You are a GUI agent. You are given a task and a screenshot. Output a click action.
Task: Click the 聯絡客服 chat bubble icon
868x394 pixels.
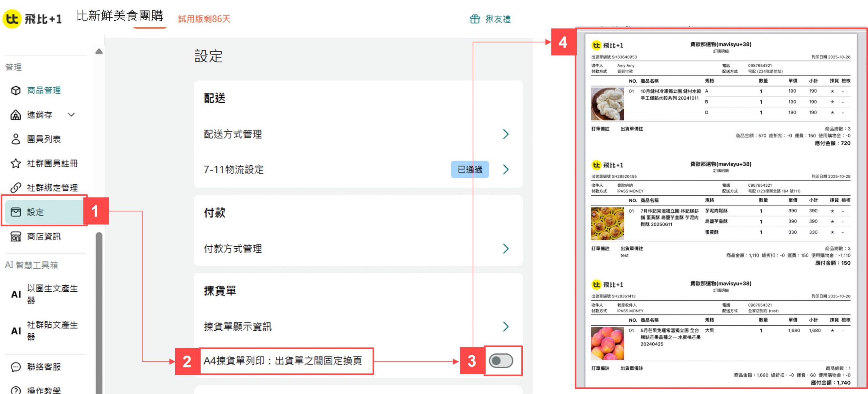pos(16,367)
